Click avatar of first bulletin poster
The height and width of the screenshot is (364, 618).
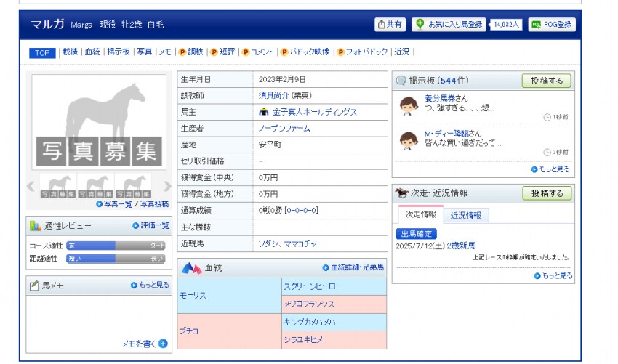tap(409, 105)
